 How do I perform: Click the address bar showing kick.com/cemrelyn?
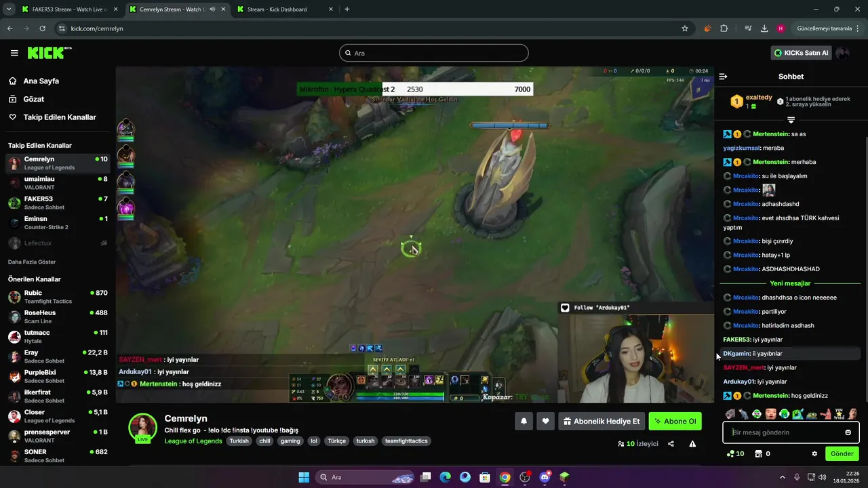tap(373, 28)
